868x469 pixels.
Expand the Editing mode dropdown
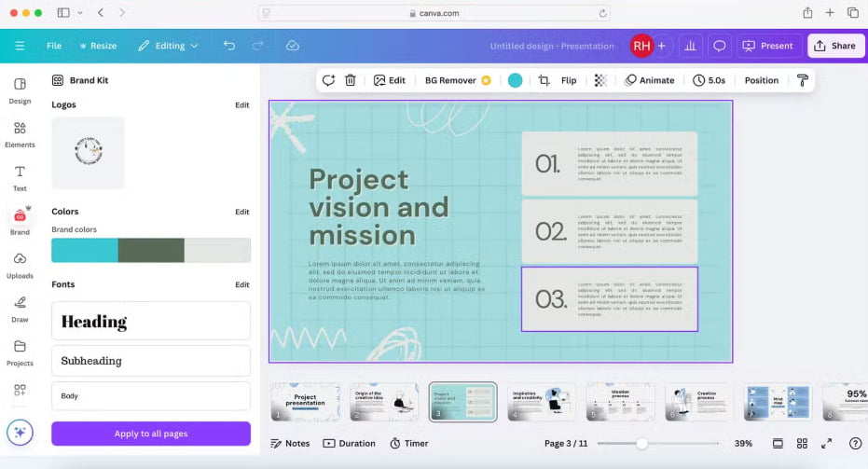pyautogui.click(x=168, y=46)
